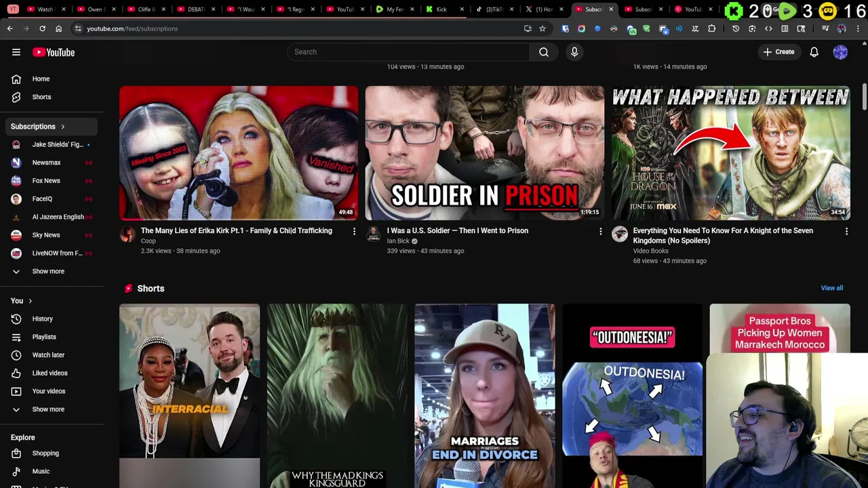Click the browser home icon

(58, 28)
